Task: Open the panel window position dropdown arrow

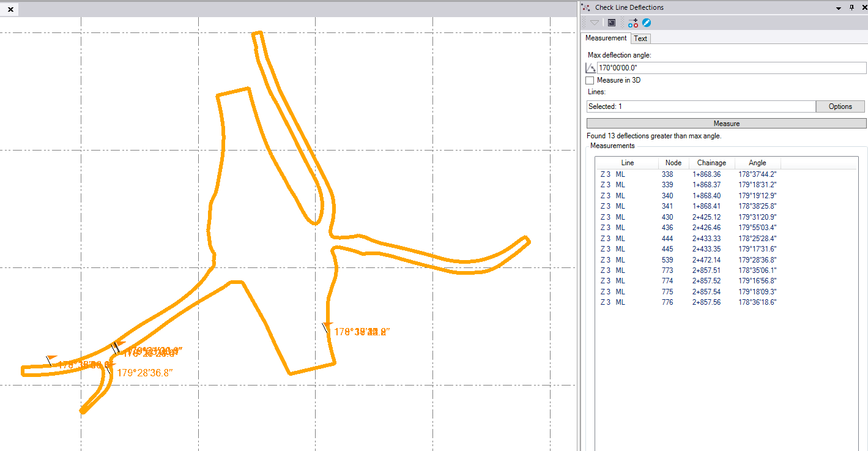Action: [839, 7]
